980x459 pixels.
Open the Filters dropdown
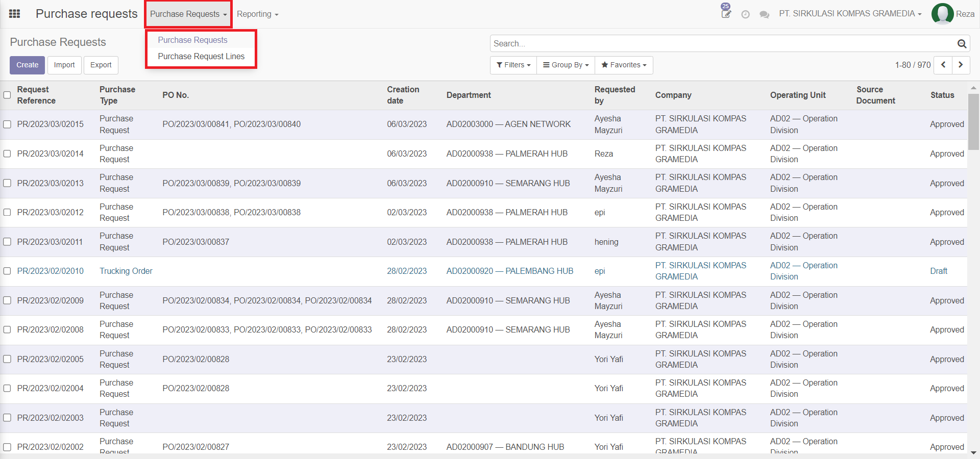click(x=513, y=65)
